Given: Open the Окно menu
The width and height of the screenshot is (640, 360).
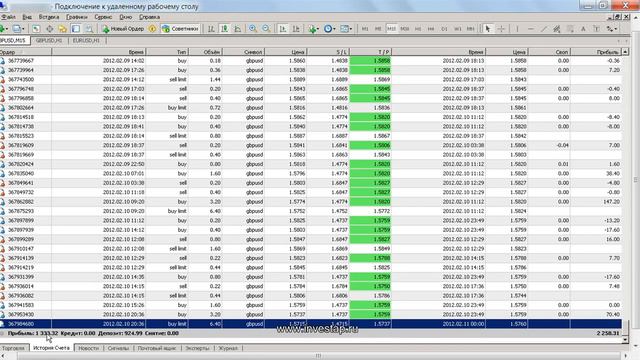Looking at the screenshot, I should (126, 17).
